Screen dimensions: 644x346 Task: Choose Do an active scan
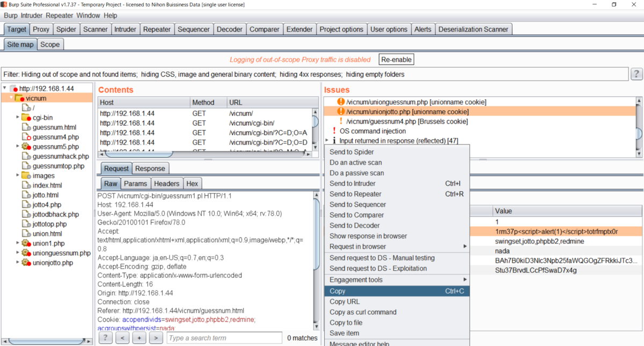tap(397, 162)
